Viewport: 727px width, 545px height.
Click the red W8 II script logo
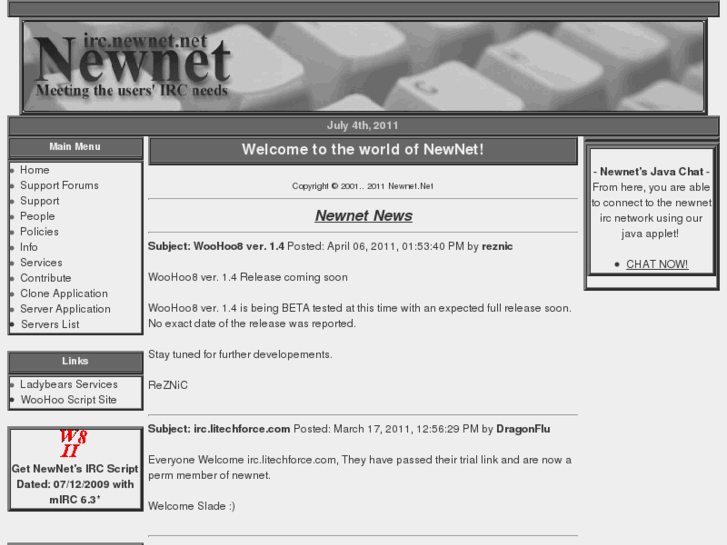tap(73, 443)
